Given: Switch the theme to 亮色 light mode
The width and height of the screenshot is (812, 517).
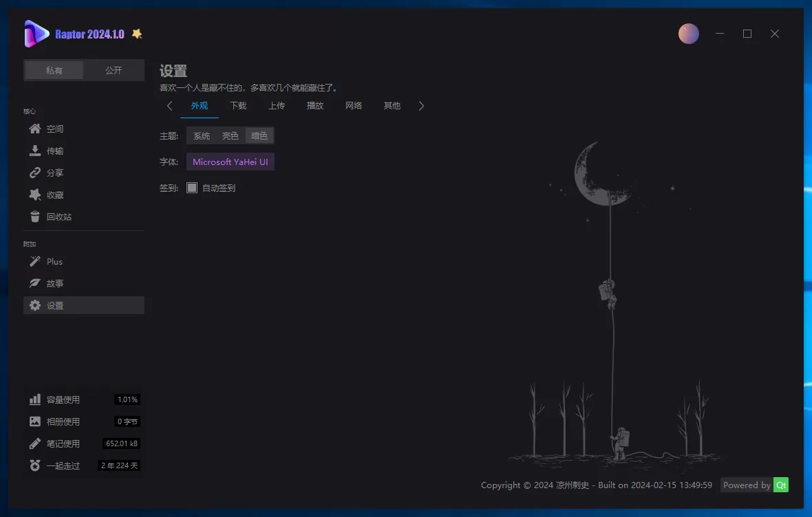Looking at the screenshot, I should pos(231,135).
